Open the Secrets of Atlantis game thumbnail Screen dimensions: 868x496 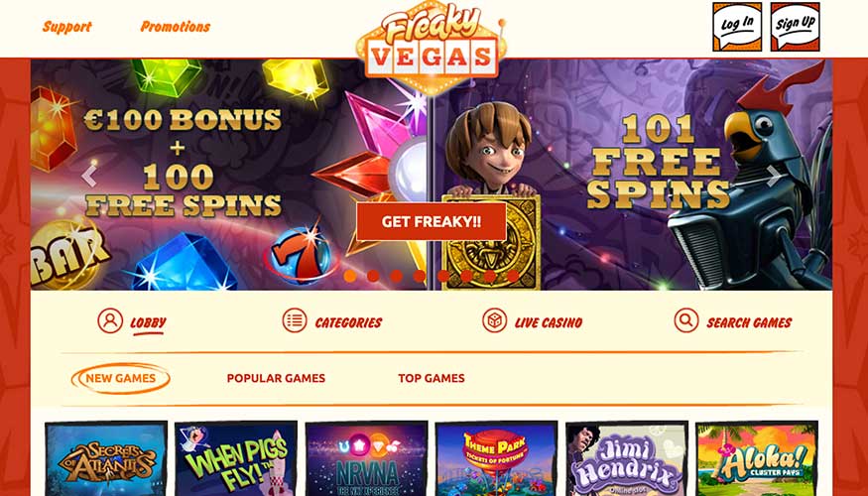[x=106, y=459]
